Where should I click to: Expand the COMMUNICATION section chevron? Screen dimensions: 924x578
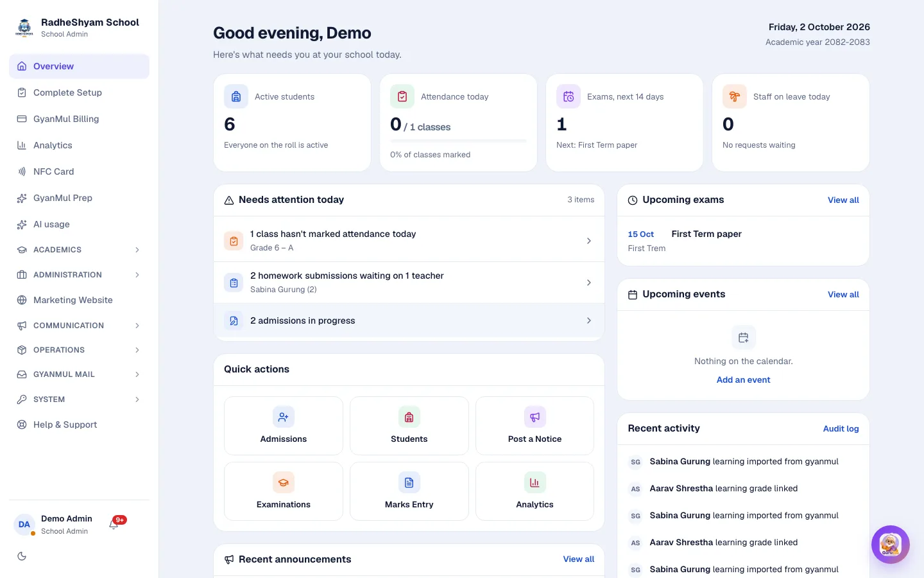pos(137,326)
